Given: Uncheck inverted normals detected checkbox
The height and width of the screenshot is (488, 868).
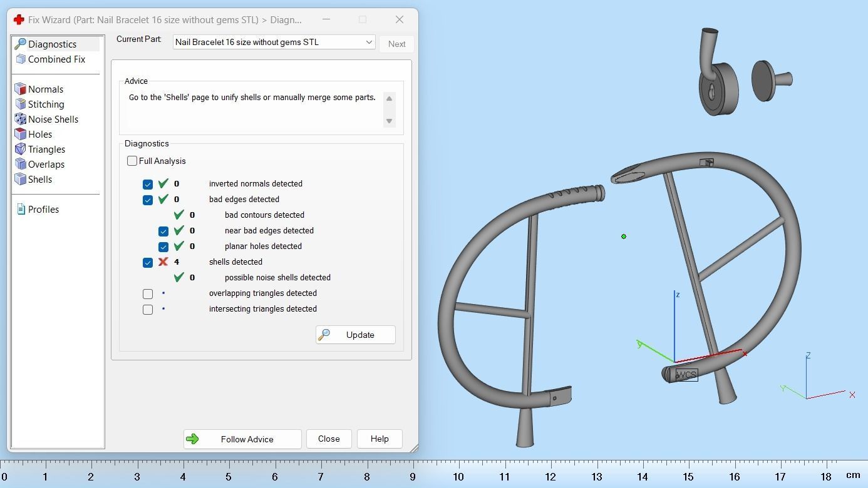Looking at the screenshot, I should pyautogui.click(x=148, y=184).
